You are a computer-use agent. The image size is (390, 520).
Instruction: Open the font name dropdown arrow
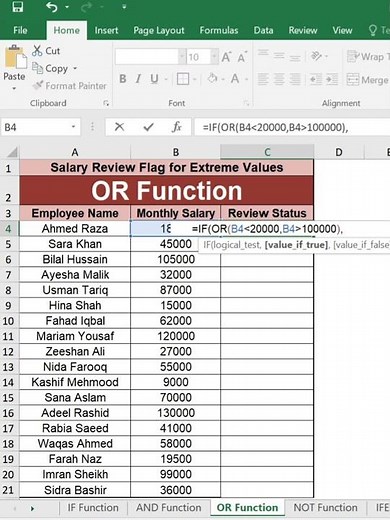[x=182, y=57]
